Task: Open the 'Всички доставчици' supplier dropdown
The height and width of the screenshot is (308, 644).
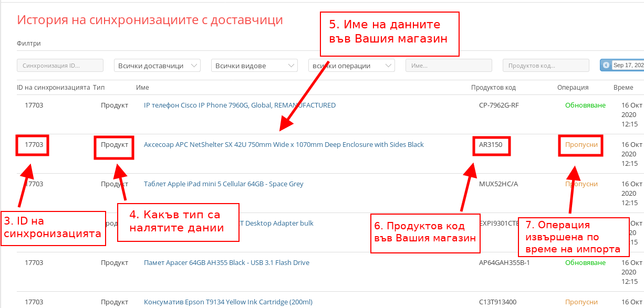Action: 157,66
